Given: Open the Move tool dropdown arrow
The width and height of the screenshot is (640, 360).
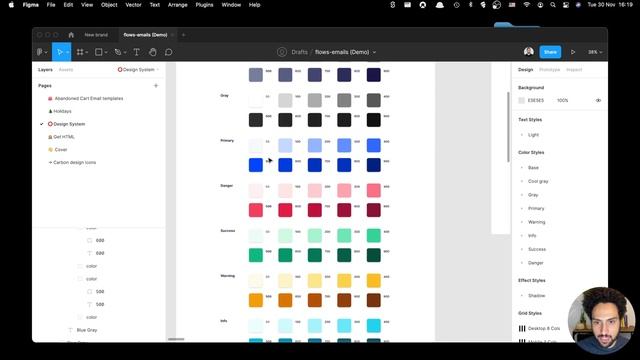Looking at the screenshot, I should click(x=67, y=53).
